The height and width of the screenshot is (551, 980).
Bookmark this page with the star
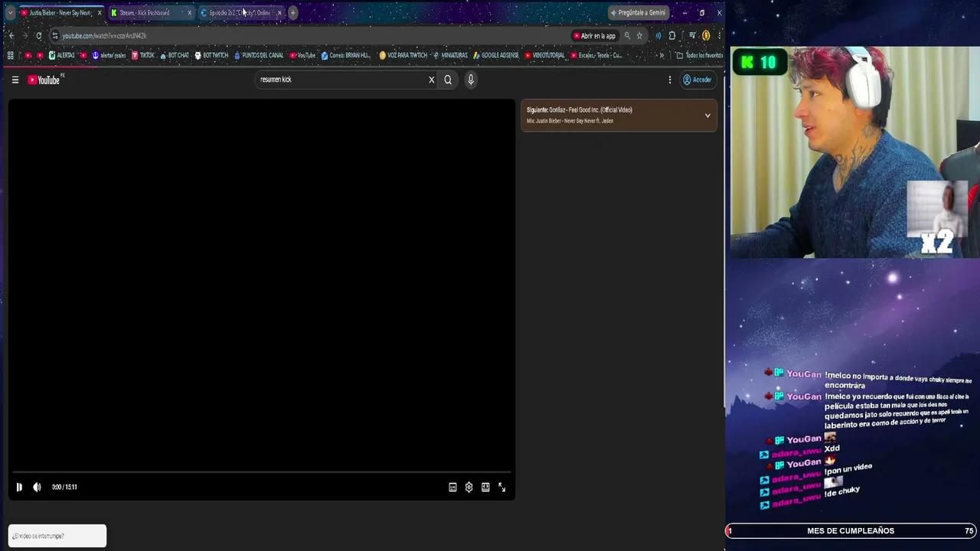pyautogui.click(x=639, y=36)
